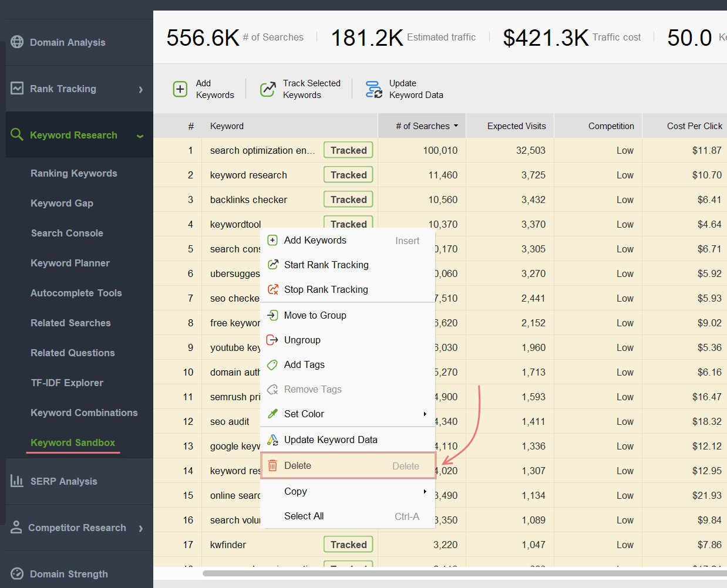727x588 pixels.
Task: Click the SERP Analysis chart icon
Action: pos(16,481)
